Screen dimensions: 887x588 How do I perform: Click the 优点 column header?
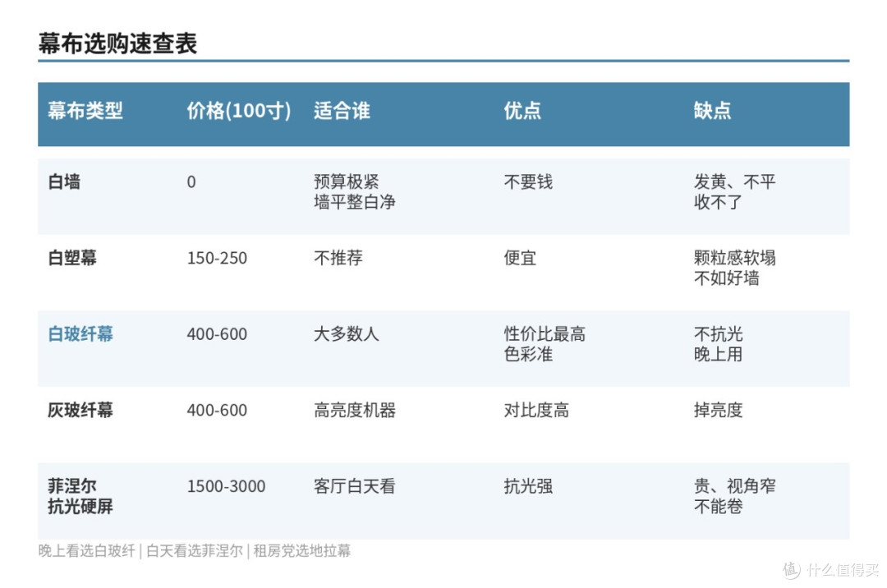(x=522, y=110)
